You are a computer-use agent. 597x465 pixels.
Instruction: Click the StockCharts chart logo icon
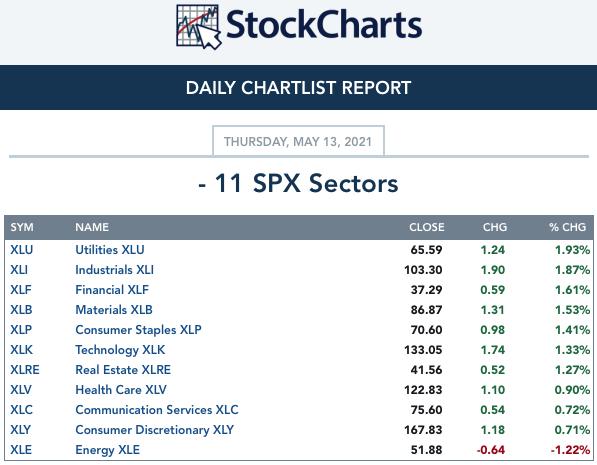[198, 27]
